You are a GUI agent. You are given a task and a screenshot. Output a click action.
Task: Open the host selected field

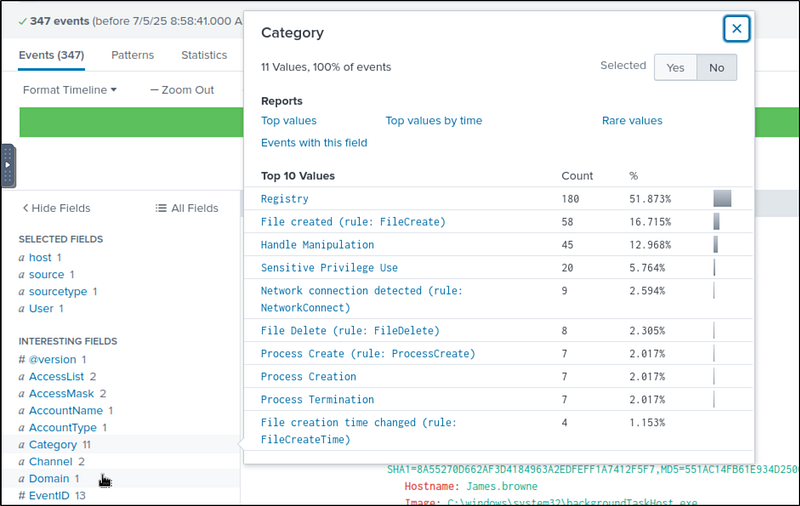(40, 258)
